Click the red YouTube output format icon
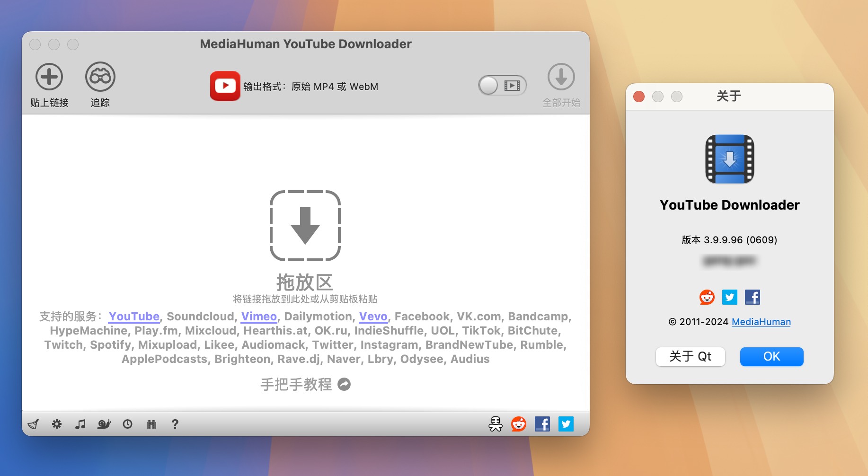 tap(225, 86)
